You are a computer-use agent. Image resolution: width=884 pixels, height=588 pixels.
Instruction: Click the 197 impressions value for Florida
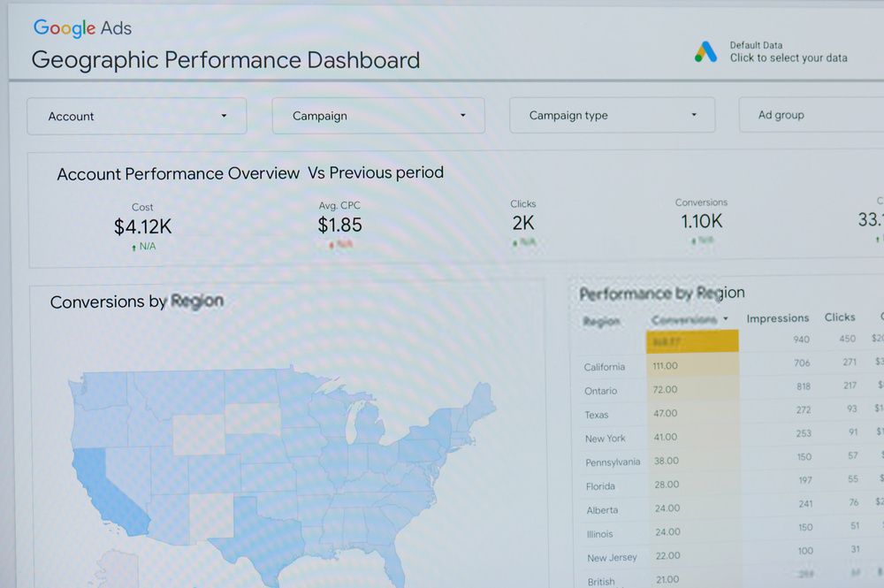[805, 480]
